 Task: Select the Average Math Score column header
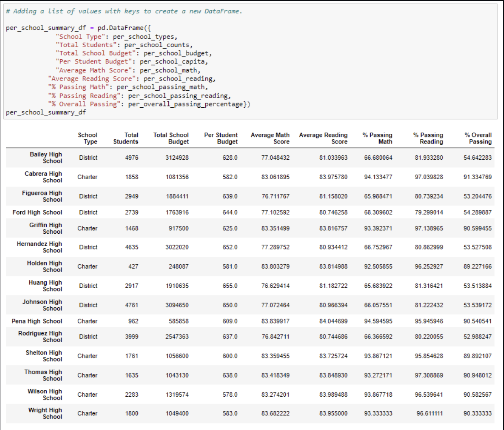pyautogui.click(x=270, y=138)
